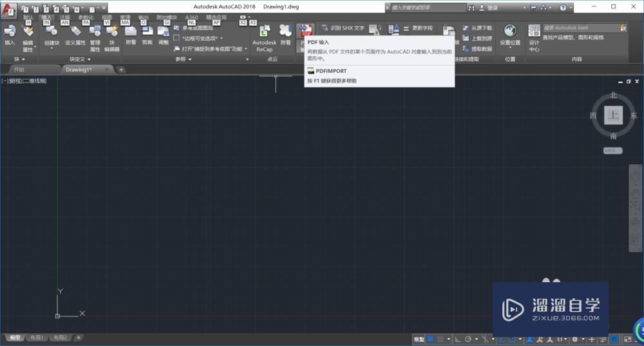Switch to the 布局1 layout tab
644x346 pixels.
37,338
